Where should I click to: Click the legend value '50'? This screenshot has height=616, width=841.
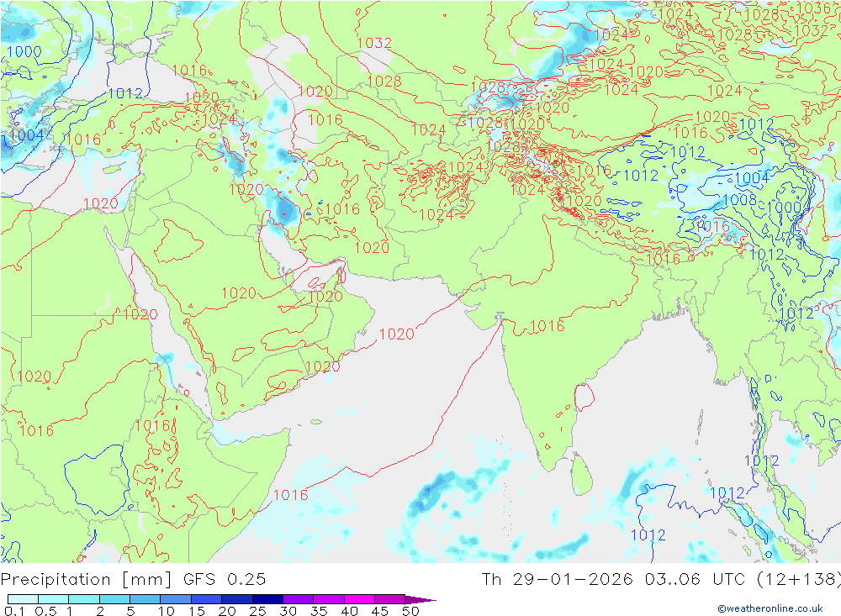coord(410,611)
